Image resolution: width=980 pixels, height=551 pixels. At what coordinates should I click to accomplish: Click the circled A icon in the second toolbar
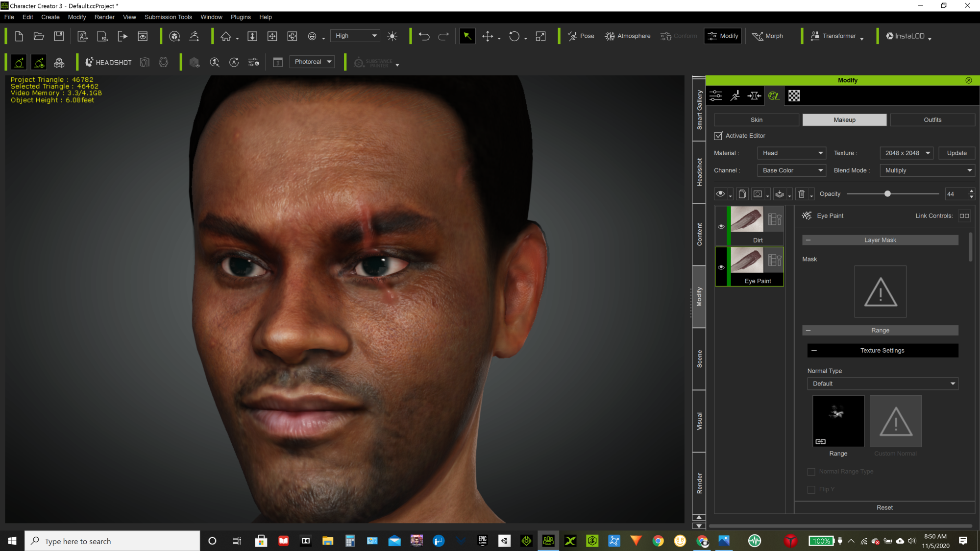tap(234, 62)
